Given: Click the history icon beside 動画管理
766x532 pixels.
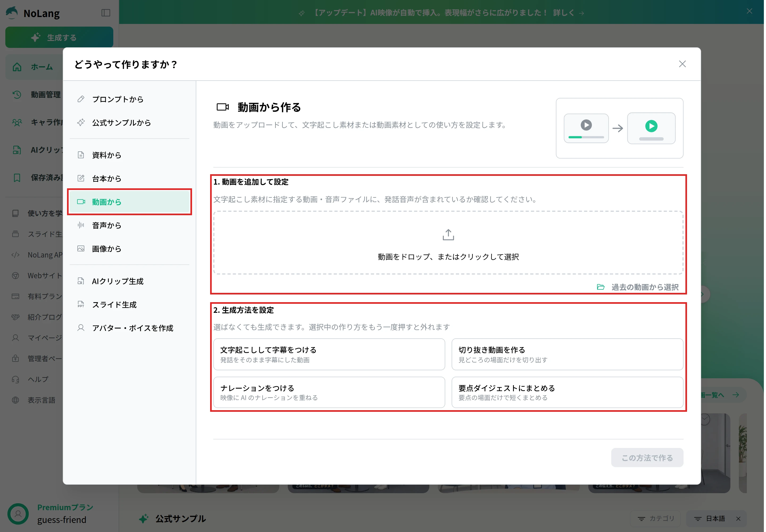Looking at the screenshot, I should 17,94.
